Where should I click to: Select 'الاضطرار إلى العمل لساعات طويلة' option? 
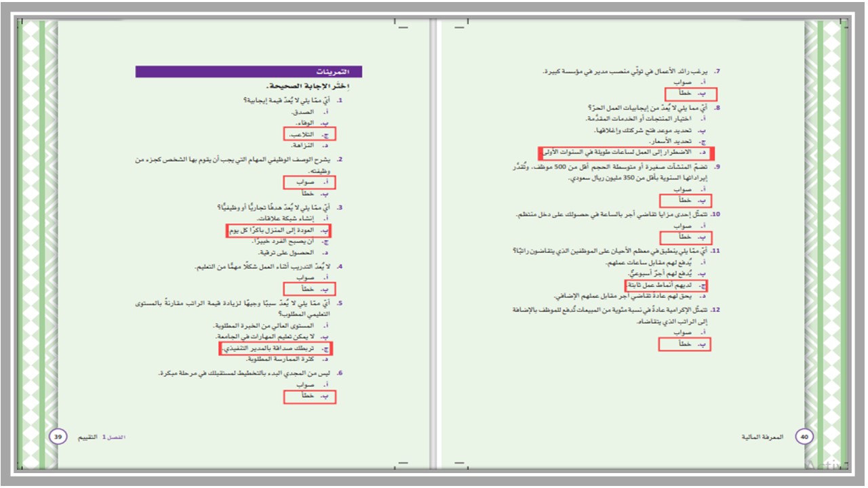click(628, 152)
